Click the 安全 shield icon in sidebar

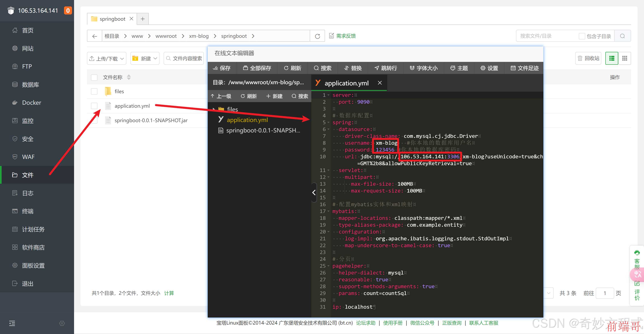[15, 139]
